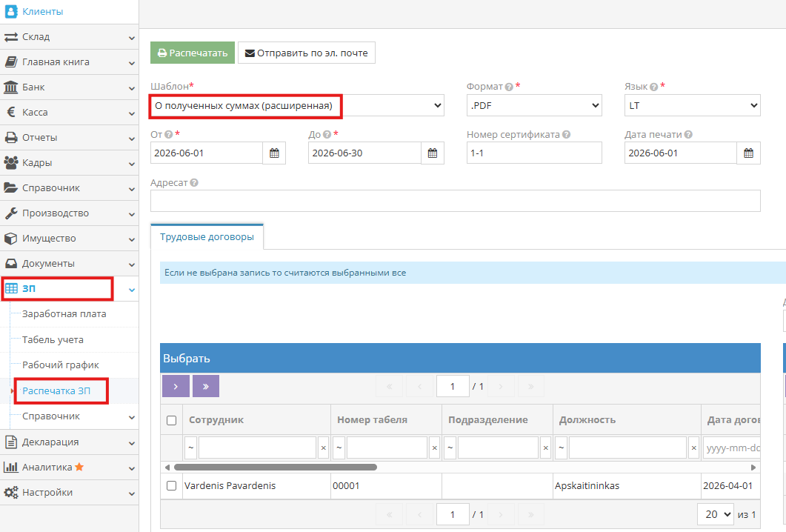Clear the Сотрудник filter with x

point(323,448)
